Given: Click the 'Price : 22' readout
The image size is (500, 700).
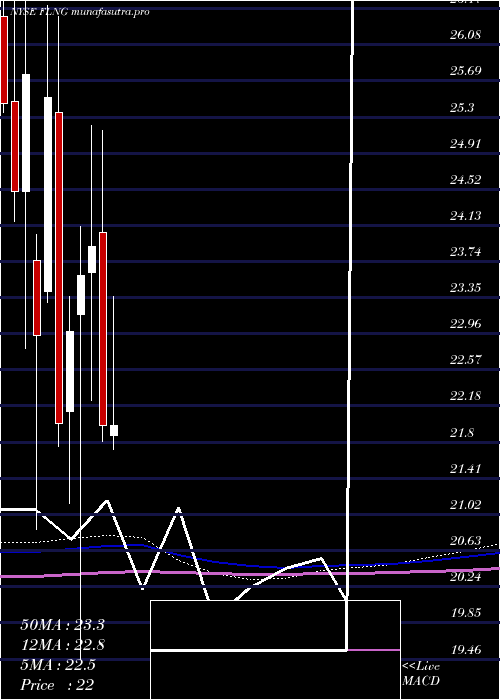Looking at the screenshot, I should [x=57, y=685].
